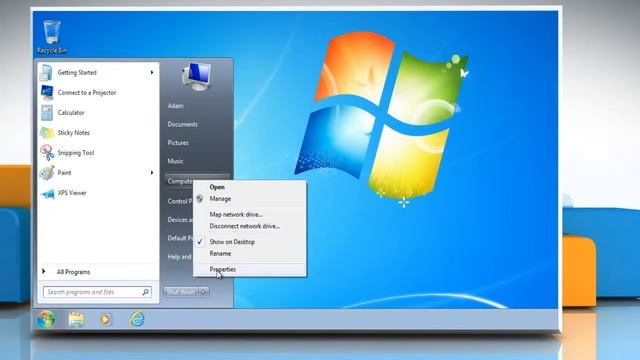Click the Getting Started program icon
640x360 pixels.
(x=46, y=73)
